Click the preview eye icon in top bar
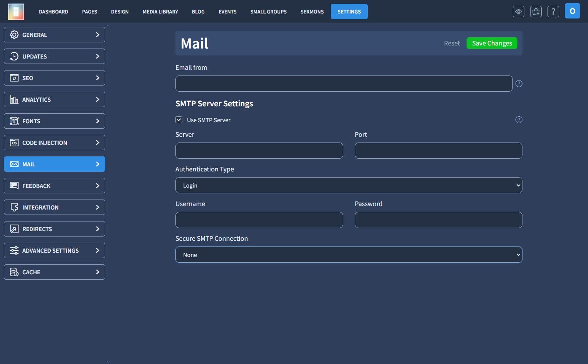This screenshot has width=588, height=364. point(519,12)
